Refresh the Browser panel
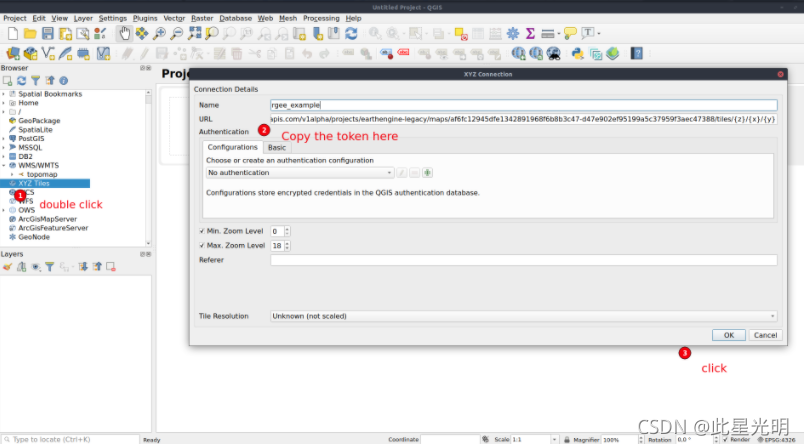804x445 pixels. coord(22,80)
